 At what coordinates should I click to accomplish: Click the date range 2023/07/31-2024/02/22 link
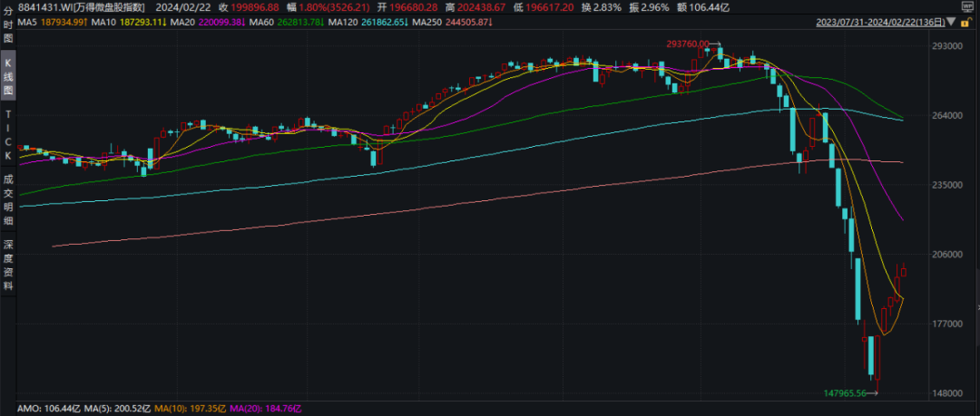(x=870, y=22)
